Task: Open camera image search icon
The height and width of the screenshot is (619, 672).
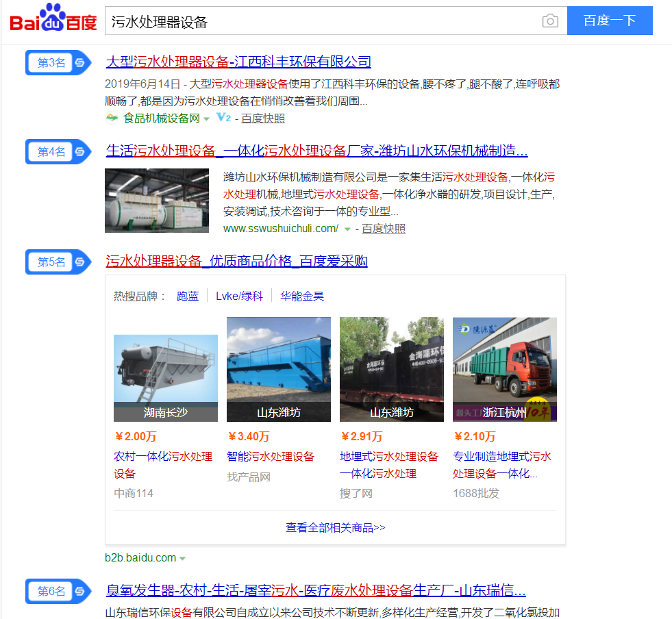Action: click(x=550, y=21)
